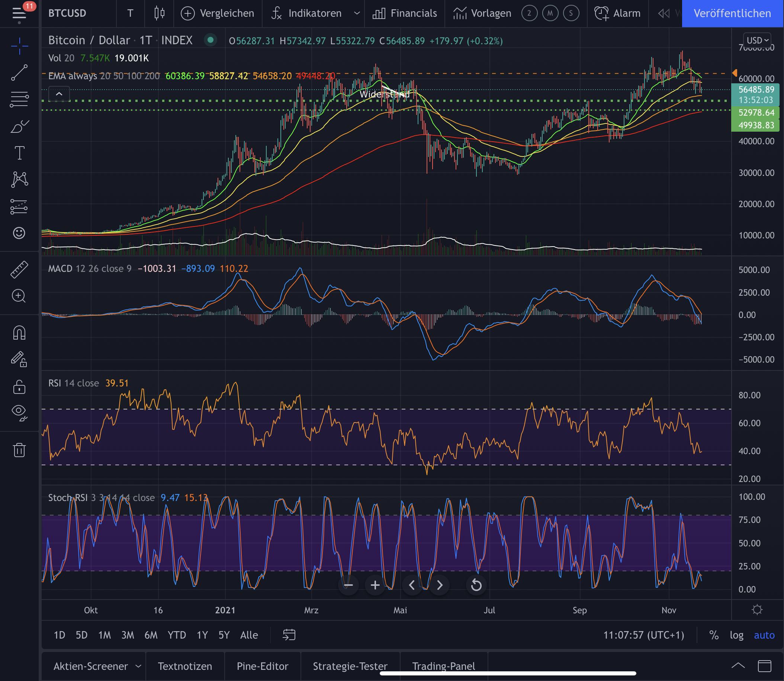
Task: Select the 5Y time range
Action: pos(224,635)
